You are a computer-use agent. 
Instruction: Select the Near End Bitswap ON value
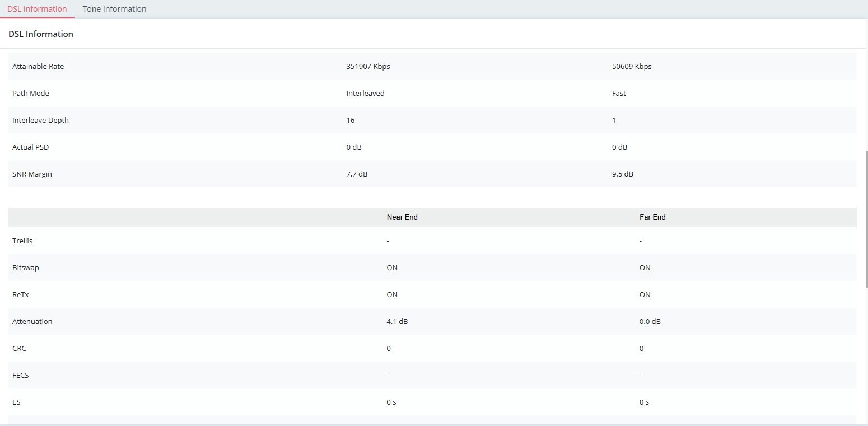click(x=392, y=267)
